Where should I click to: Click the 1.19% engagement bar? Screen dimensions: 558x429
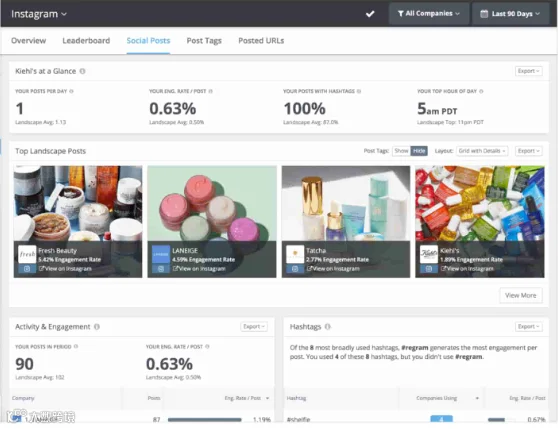205,420
